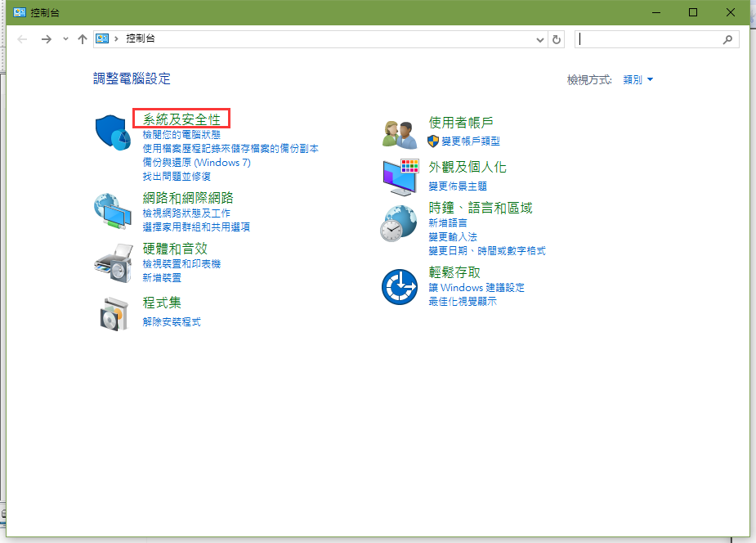Image resolution: width=756 pixels, height=543 pixels.
Task: Click the control panel icon in the address bar
Action: (102, 38)
